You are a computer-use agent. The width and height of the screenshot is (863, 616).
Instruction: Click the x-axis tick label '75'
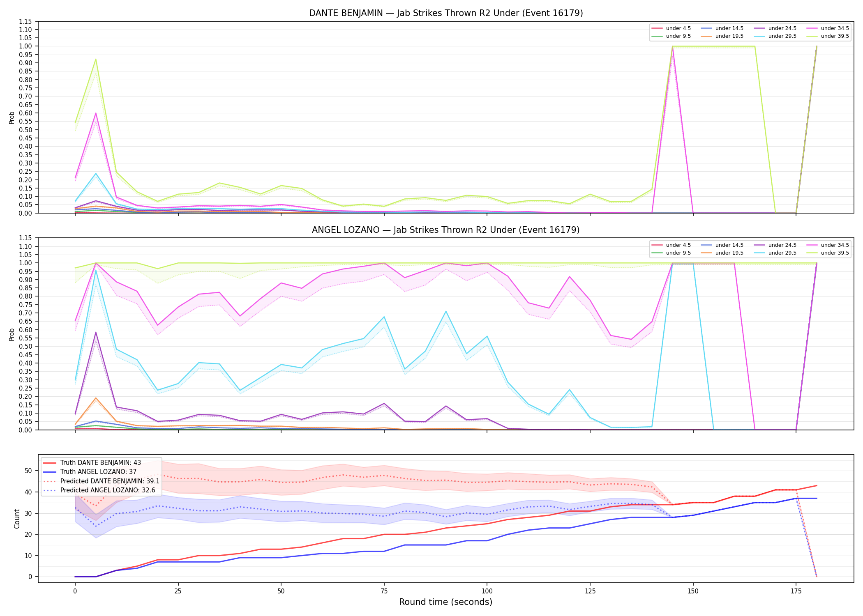coord(384,591)
